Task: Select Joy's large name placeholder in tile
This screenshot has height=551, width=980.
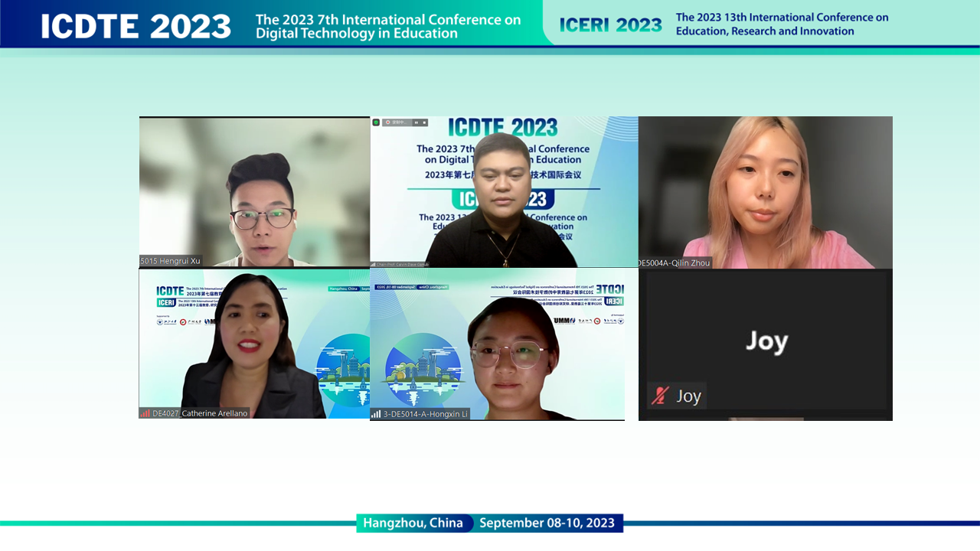Action: point(766,341)
